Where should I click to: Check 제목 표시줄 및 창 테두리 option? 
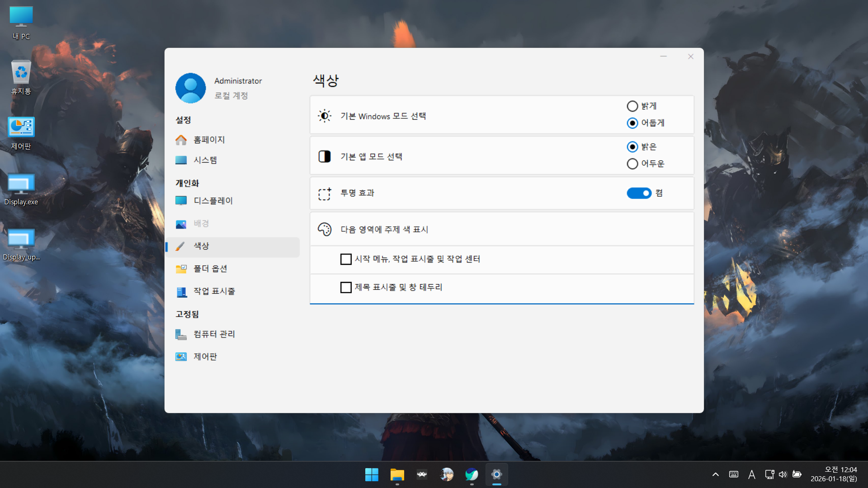point(346,287)
